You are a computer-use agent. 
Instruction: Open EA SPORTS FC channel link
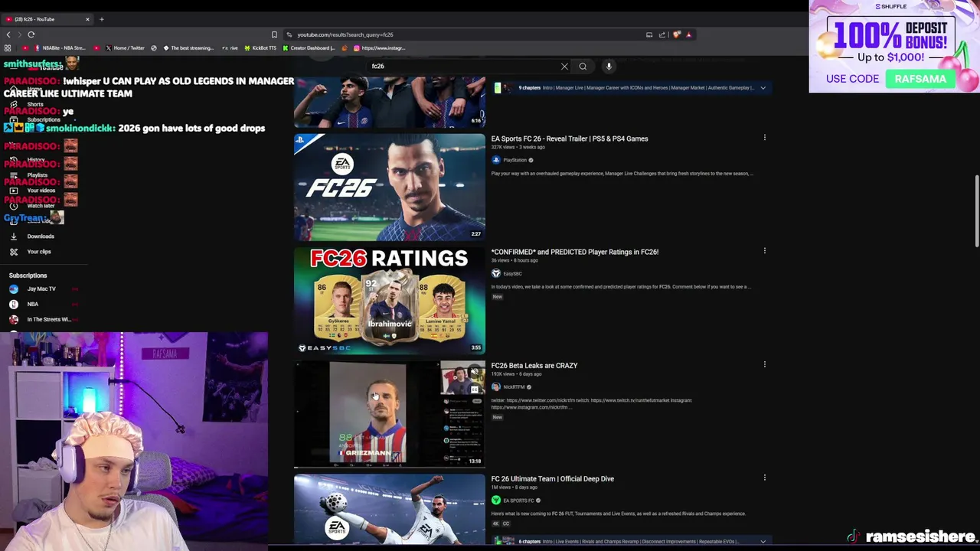(518, 500)
